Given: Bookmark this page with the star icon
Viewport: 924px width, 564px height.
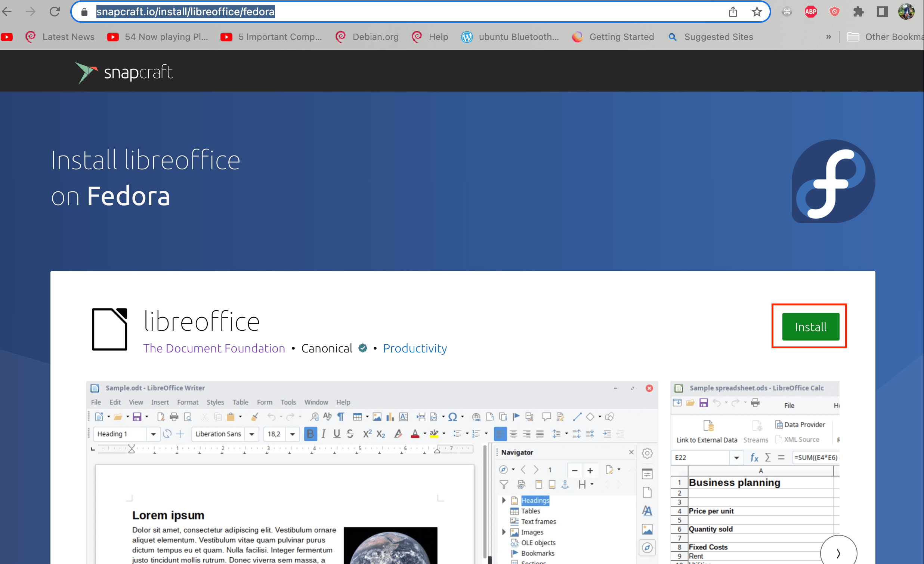Looking at the screenshot, I should point(757,12).
